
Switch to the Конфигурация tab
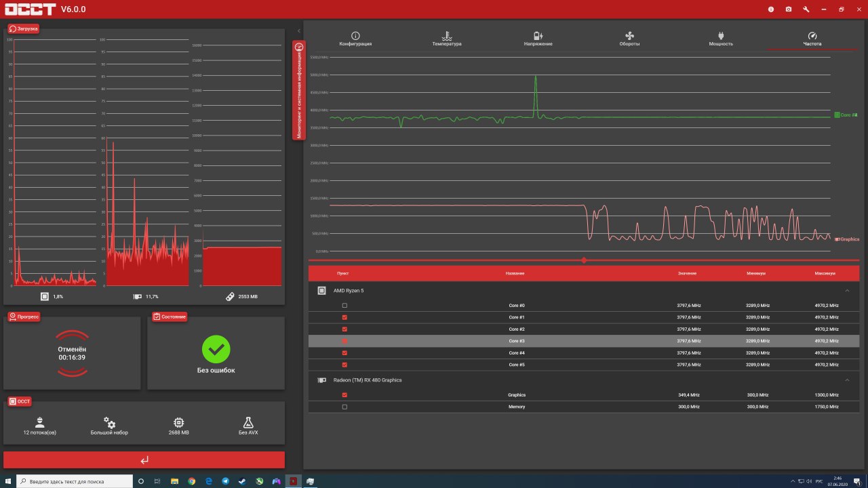pyautogui.click(x=355, y=39)
